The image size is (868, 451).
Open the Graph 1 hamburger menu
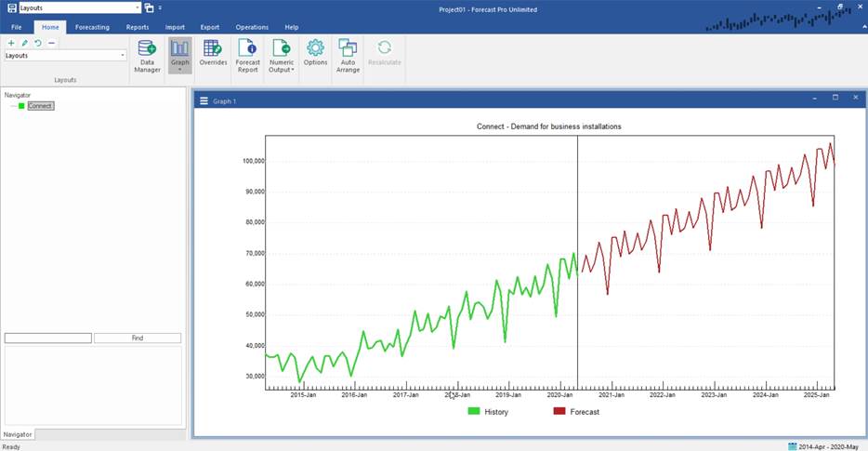204,100
